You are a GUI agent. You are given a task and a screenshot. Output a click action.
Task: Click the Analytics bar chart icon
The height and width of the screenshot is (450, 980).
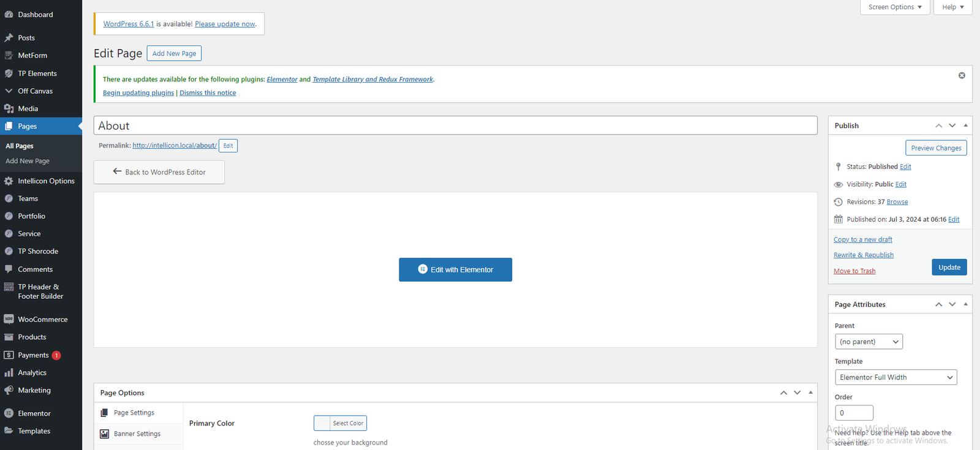(x=9, y=372)
